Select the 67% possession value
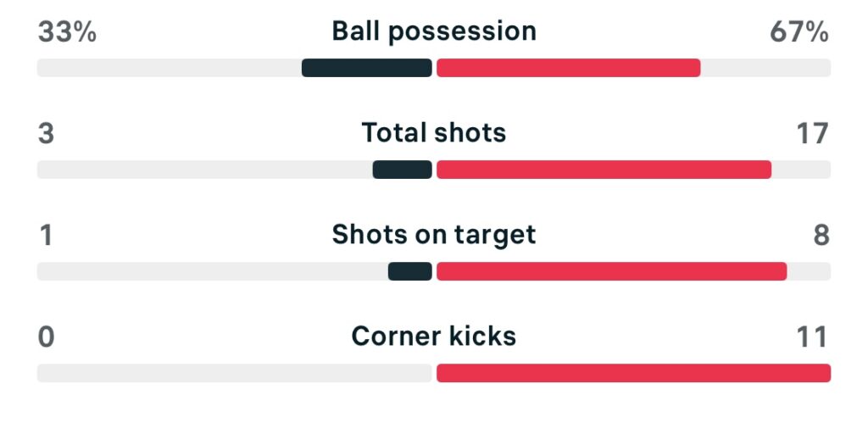Screen dimensions: 868x434 coord(799,32)
